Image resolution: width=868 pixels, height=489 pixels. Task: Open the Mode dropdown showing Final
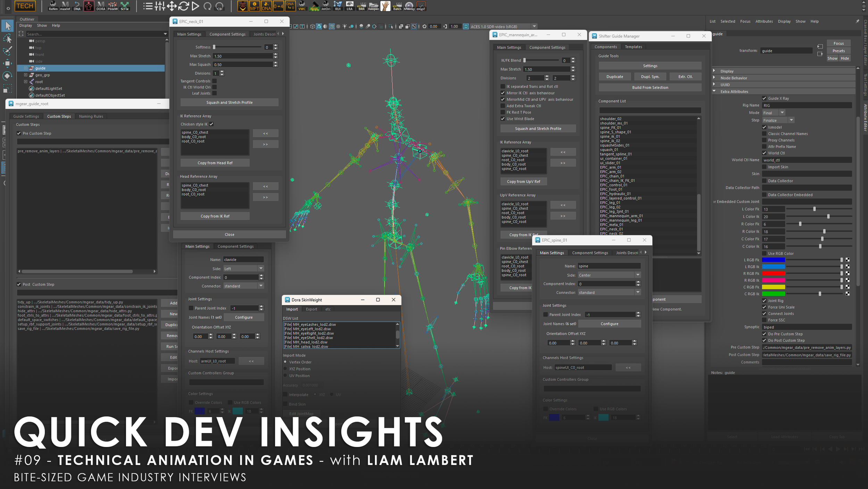tap(773, 113)
